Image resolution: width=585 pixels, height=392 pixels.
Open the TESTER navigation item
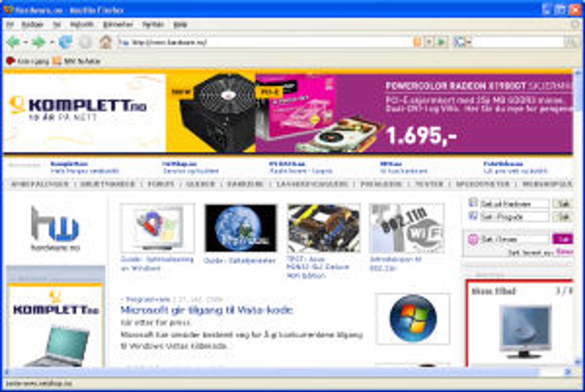[429, 184]
